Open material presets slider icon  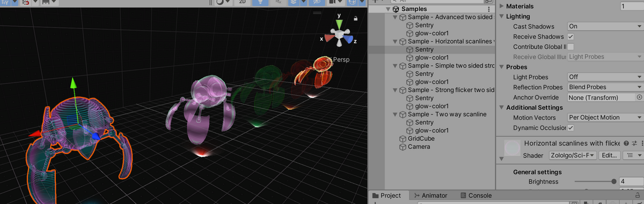[634, 143]
